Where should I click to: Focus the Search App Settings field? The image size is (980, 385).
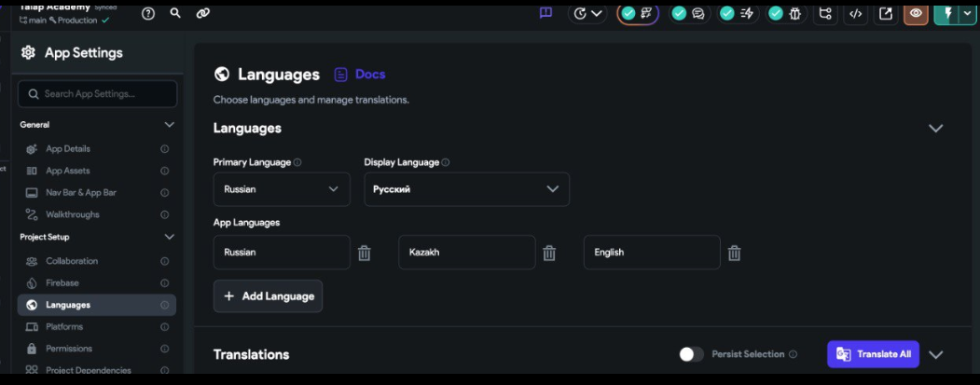98,94
